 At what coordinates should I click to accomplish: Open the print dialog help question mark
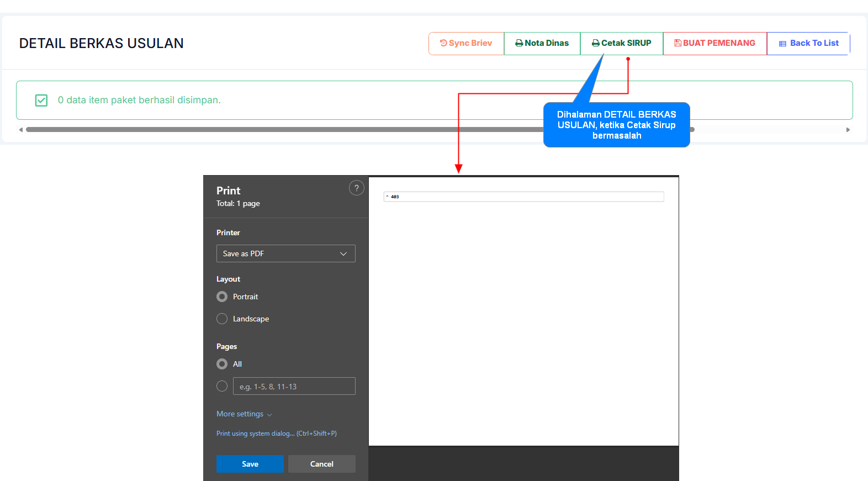(x=357, y=188)
